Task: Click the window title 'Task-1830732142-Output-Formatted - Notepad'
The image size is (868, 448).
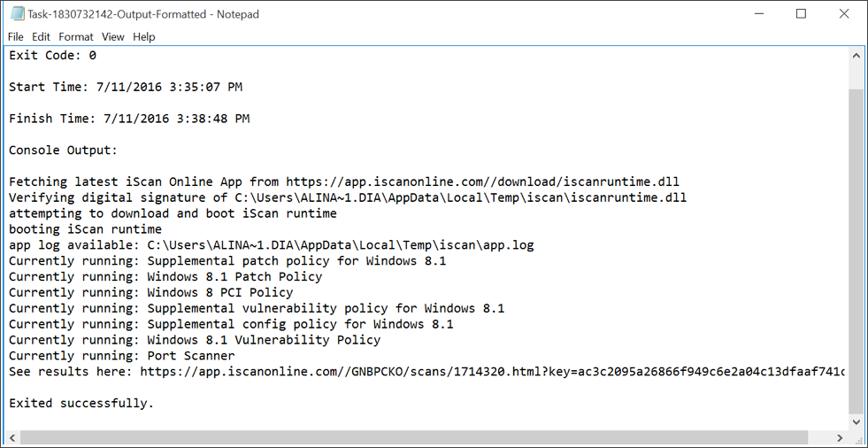Action: click(x=143, y=14)
